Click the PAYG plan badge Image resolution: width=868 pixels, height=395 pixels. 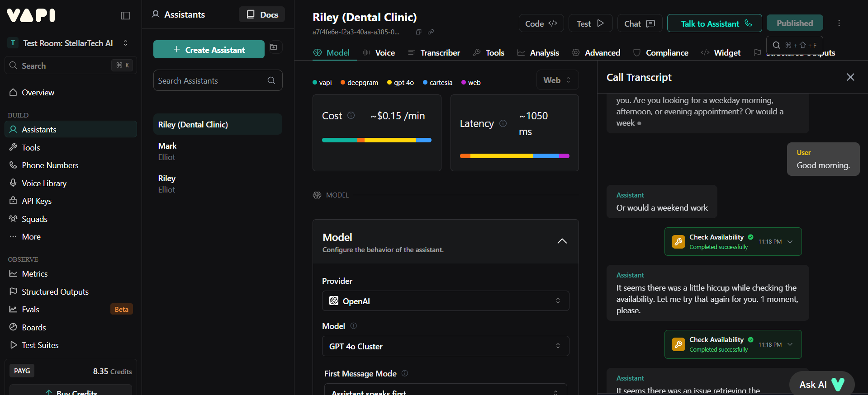pyautogui.click(x=22, y=371)
